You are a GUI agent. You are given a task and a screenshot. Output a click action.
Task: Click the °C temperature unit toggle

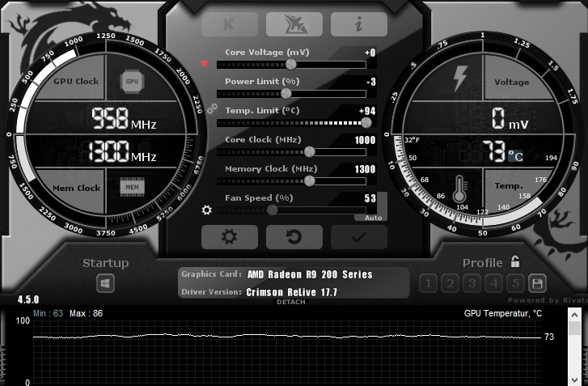click(x=516, y=156)
